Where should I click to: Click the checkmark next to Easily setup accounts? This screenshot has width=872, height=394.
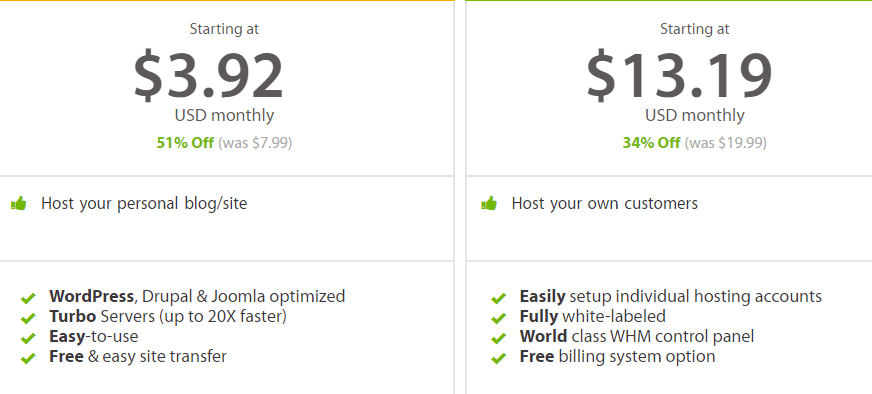tap(499, 298)
